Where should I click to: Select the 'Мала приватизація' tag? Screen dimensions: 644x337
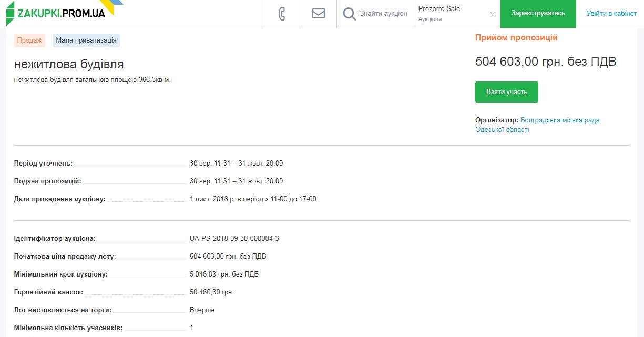click(x=86, y=40)
